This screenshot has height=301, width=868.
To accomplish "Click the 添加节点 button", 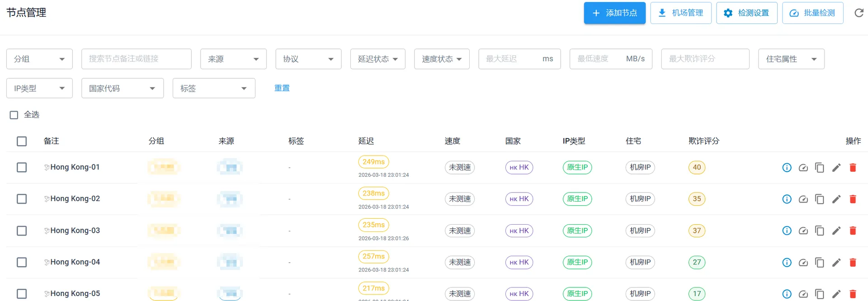I will 614,13.
